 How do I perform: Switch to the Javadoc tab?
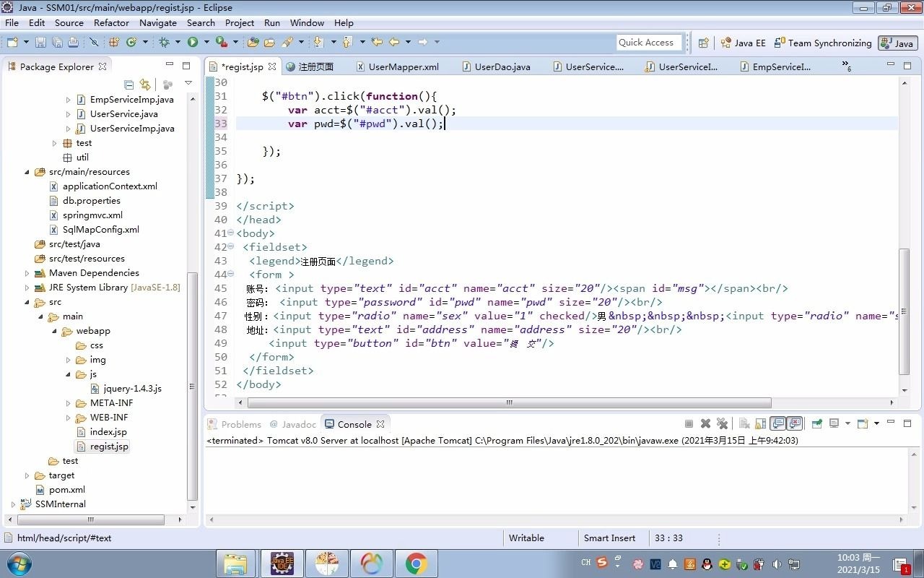click(293, 424)
